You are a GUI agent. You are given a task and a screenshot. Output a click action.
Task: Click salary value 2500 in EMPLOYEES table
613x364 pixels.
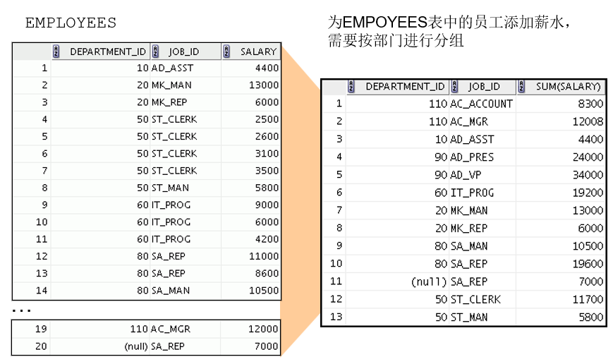[267, 120]
